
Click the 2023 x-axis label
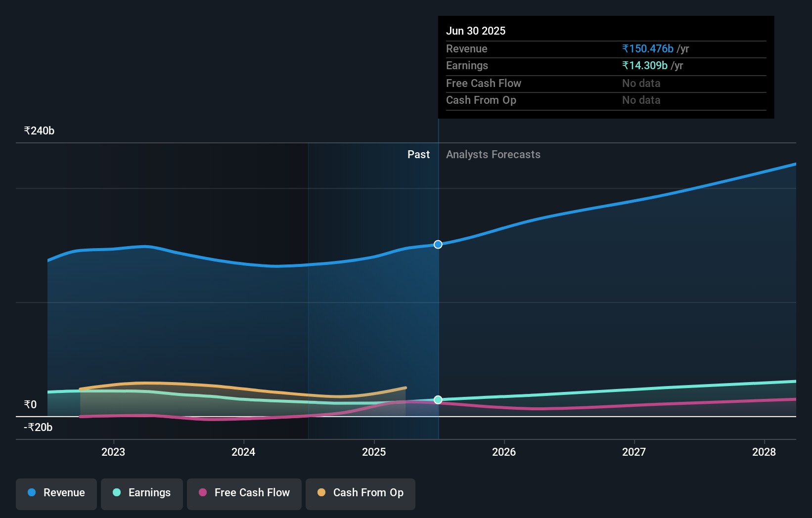[x=113, y=452]
